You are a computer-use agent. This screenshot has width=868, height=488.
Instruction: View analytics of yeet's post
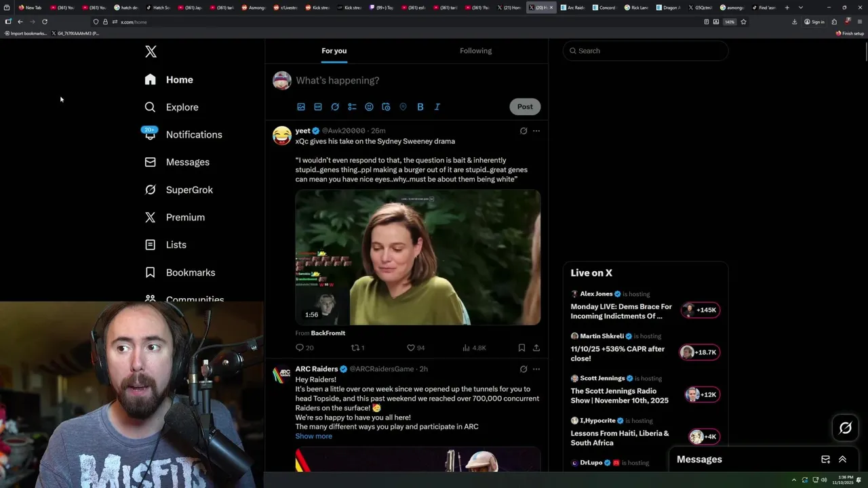click(474, 348)
